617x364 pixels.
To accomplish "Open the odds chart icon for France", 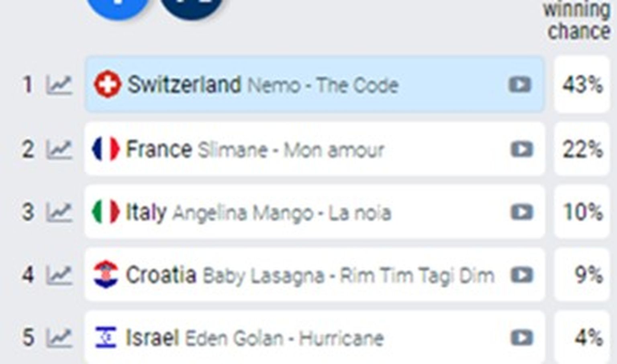I will (x=59, y=149).
